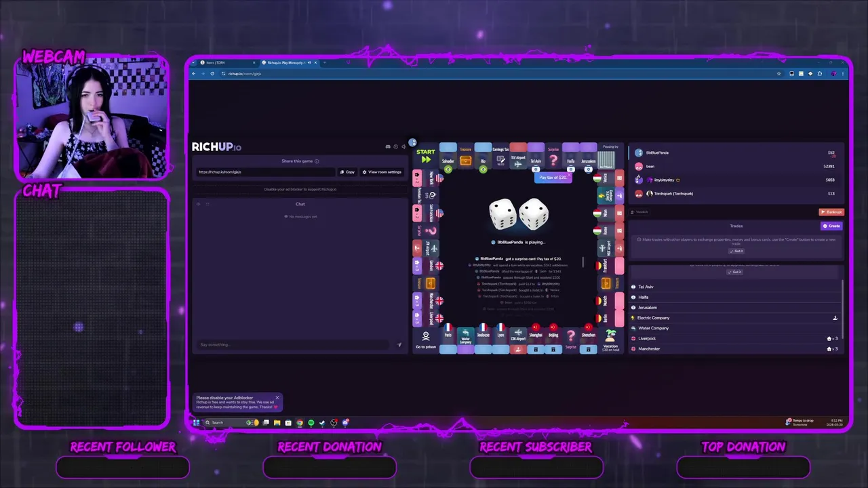Select the TLV Airport tile

pyautogui.click(x=518, y=157)
